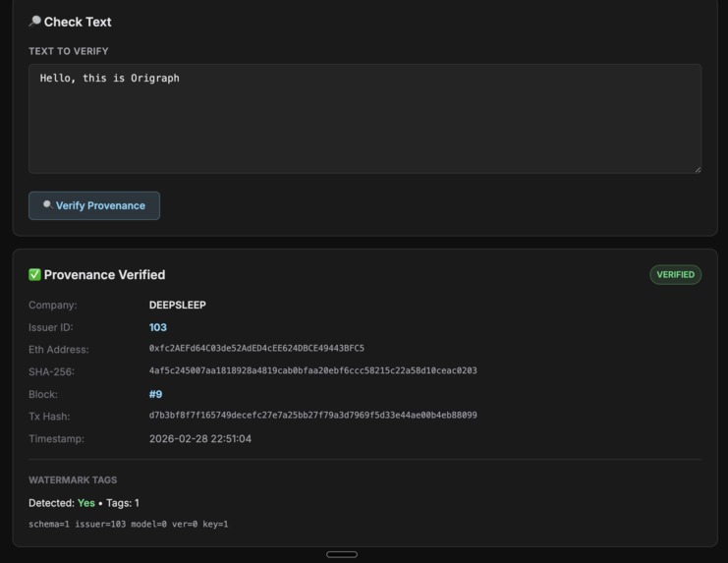Click the Detected: Yes status text
The height and width of the screenshot is (563, 728).
click(62, 503)
